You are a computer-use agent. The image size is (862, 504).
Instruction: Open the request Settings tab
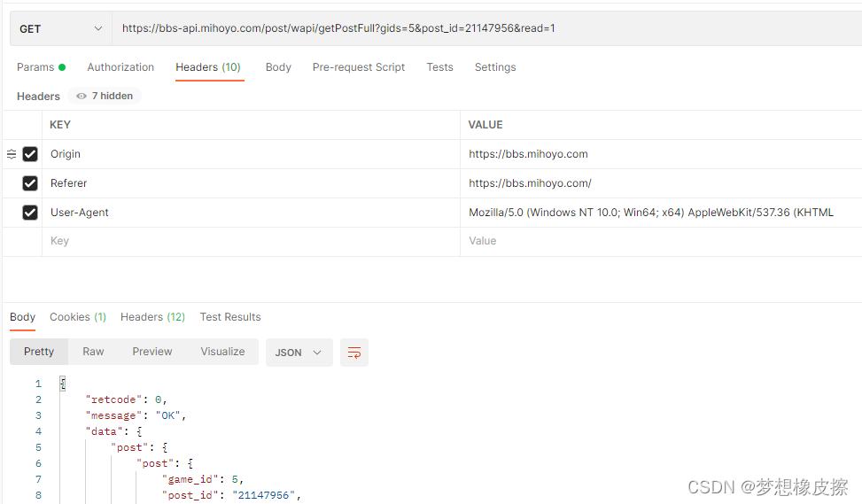click(495, 67)
